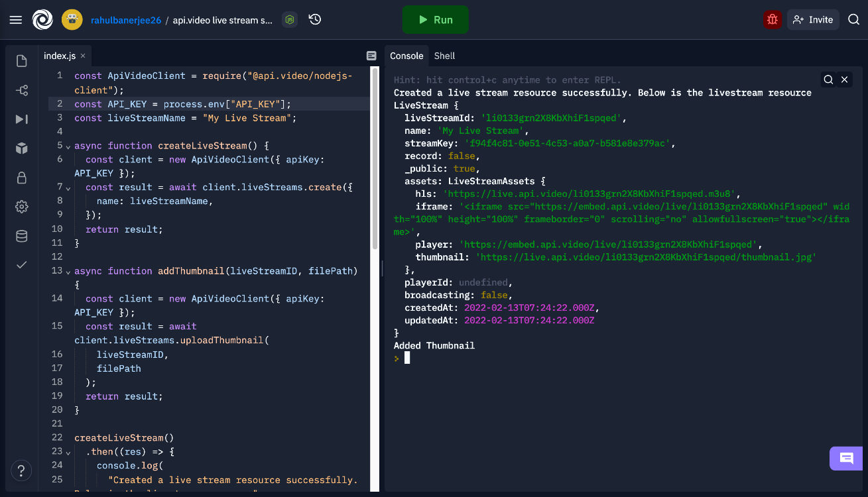Click the api.video live stream repl title
The image size is (868, 497).
pyautogui.click(x=223, y=20)
